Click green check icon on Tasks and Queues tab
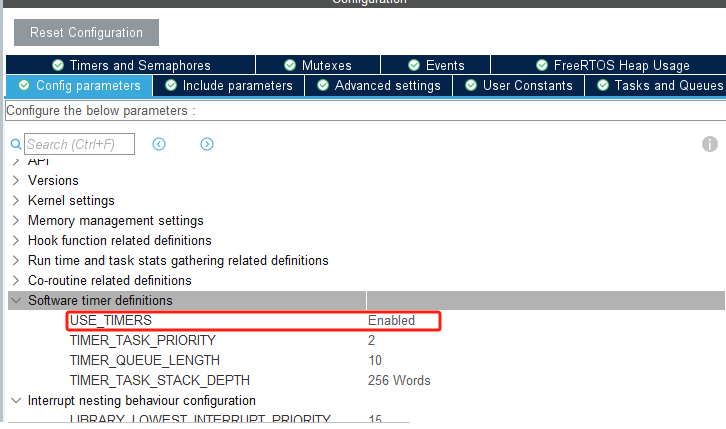Viewport: 726px width, 429px height. [x=603, y=85]
